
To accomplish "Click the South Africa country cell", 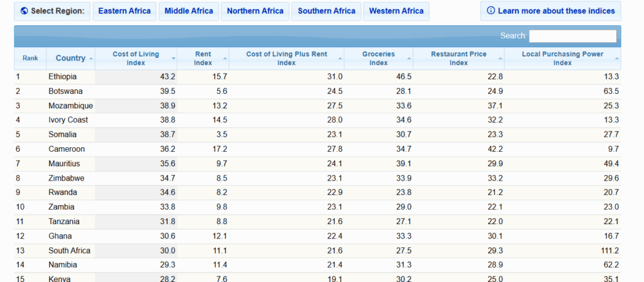I will [69, 251].
